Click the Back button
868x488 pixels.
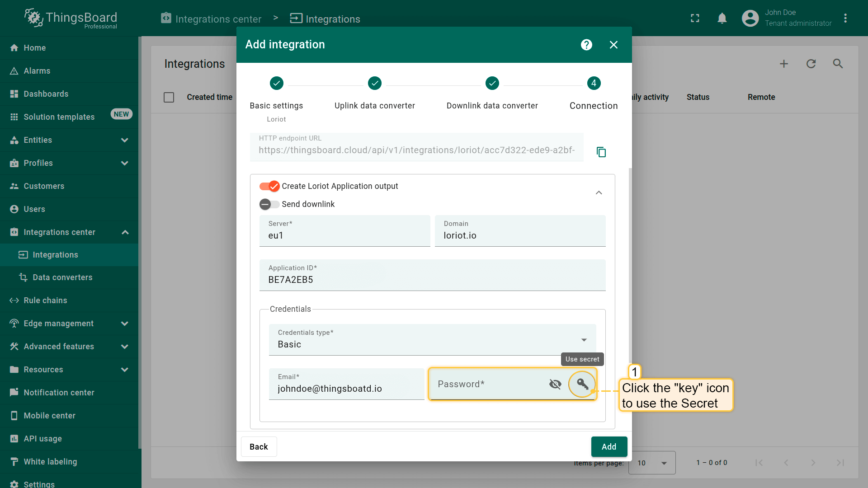[259, 446]
